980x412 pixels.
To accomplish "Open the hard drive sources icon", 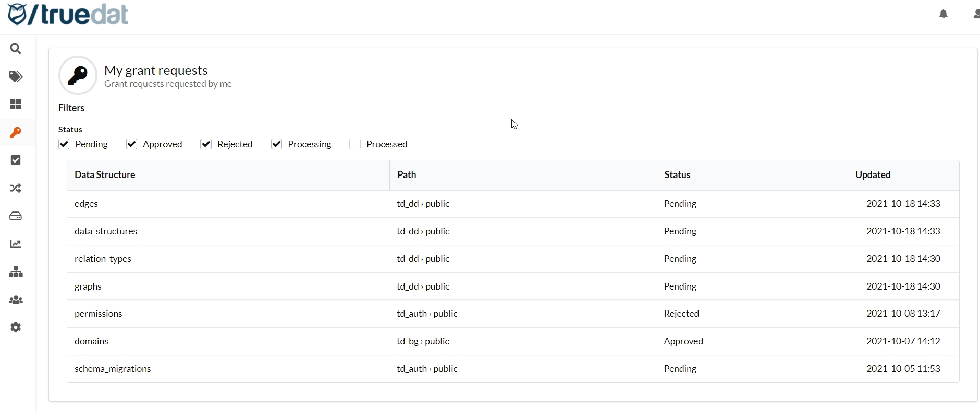I will 16,216.
